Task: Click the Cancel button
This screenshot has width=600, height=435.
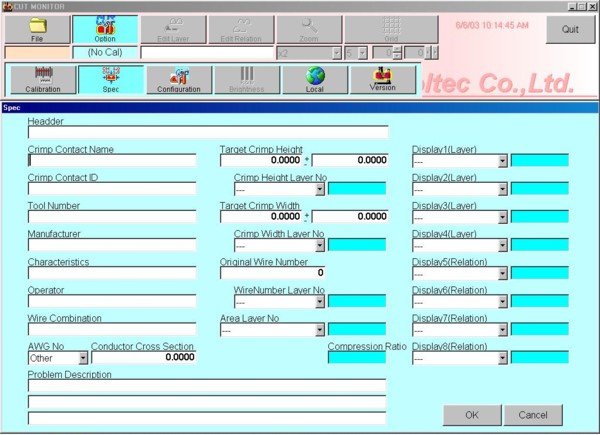Action: 533,415
